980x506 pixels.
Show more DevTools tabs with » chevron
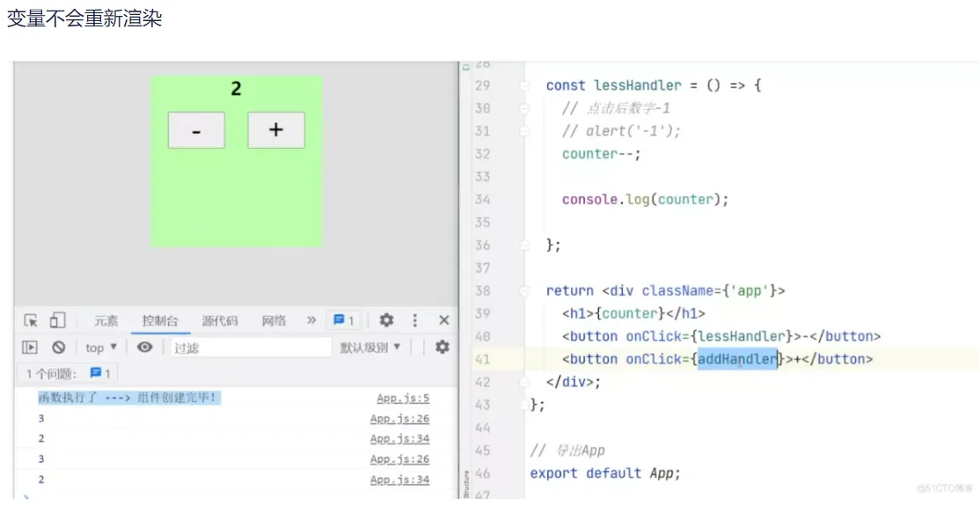(311, 320)
